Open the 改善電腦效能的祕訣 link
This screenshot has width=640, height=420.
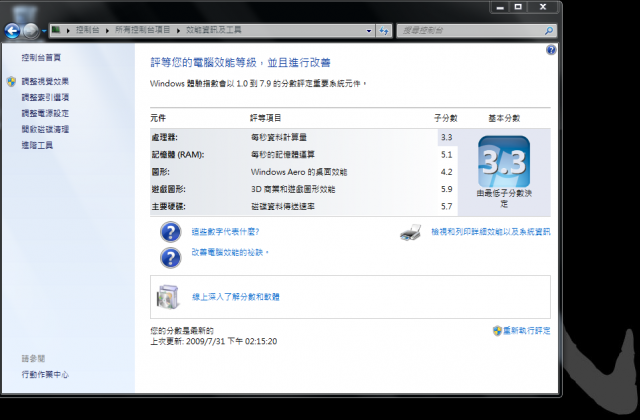[x=230, y=252]
